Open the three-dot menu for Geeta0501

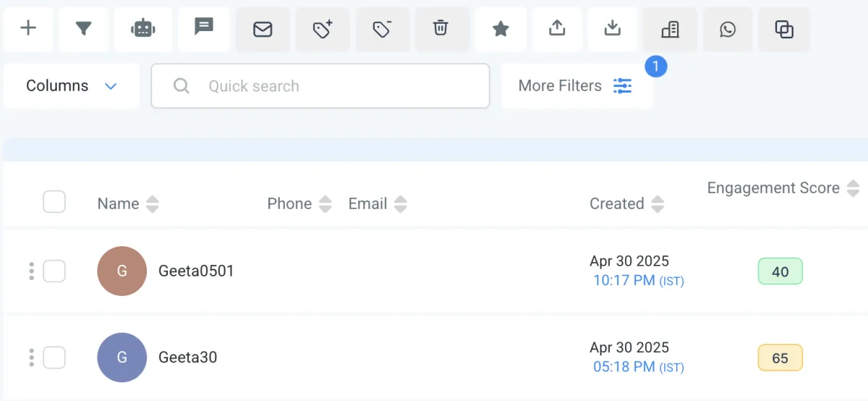tap(31, 271)
